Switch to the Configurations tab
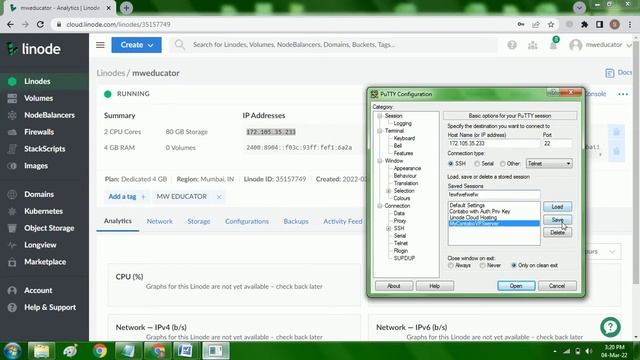 point(247,221)
